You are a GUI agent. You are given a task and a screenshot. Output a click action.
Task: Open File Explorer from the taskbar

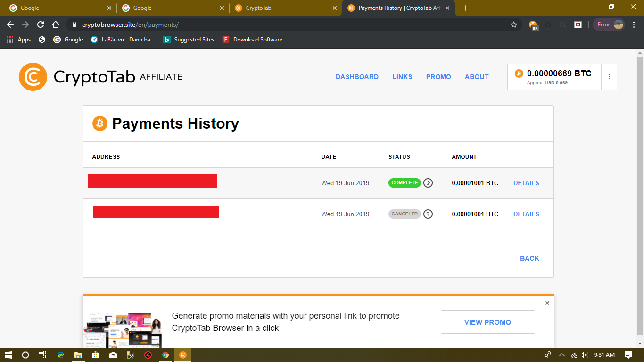point(78,355)
